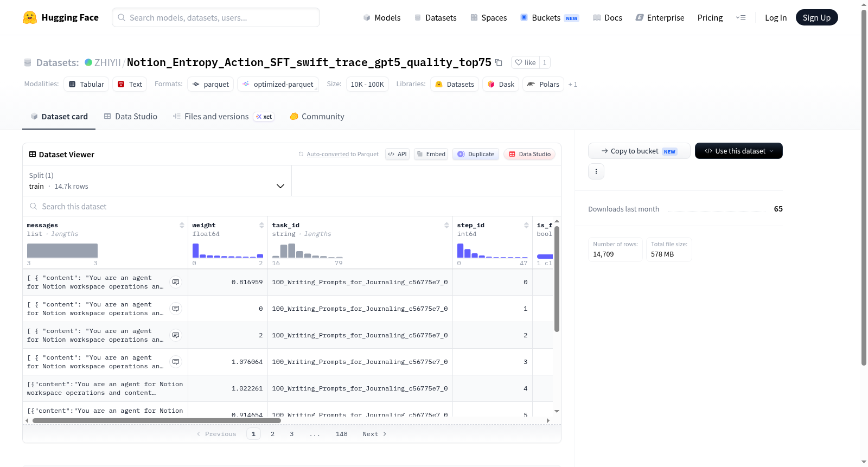The height and width of the screenshot is (467, 868).
Task: Click the weight column histogram
Action: pyautogui.click(x=228, y=251)
